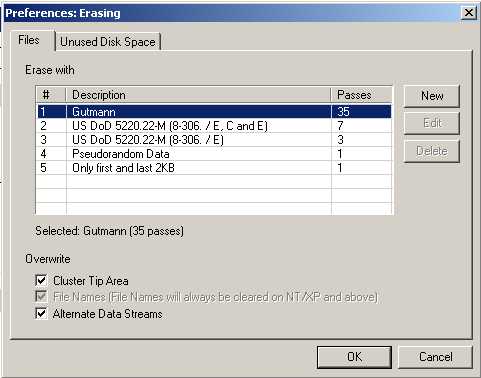Toggle the Alternate Data Streams checkbox
The image size is (481, 378).
click(x=41, y=314)
